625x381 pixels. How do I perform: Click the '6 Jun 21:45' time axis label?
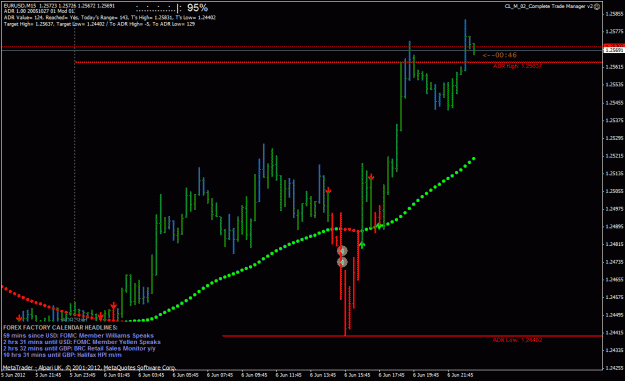460,375
